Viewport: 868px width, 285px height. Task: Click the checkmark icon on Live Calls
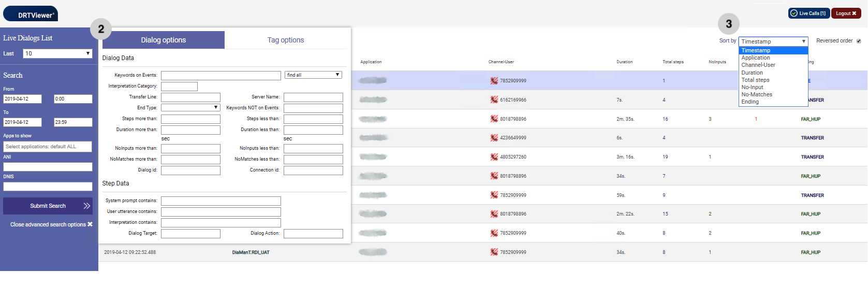coord(794,13)
